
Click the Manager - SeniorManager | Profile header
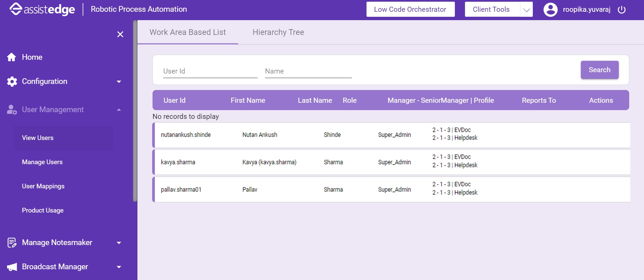441,100
